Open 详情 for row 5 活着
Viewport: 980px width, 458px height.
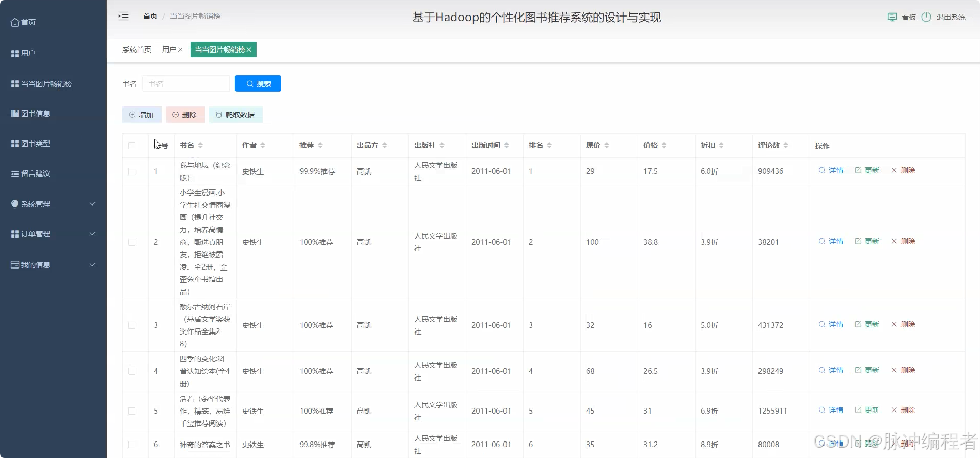[x=831, y=410]
